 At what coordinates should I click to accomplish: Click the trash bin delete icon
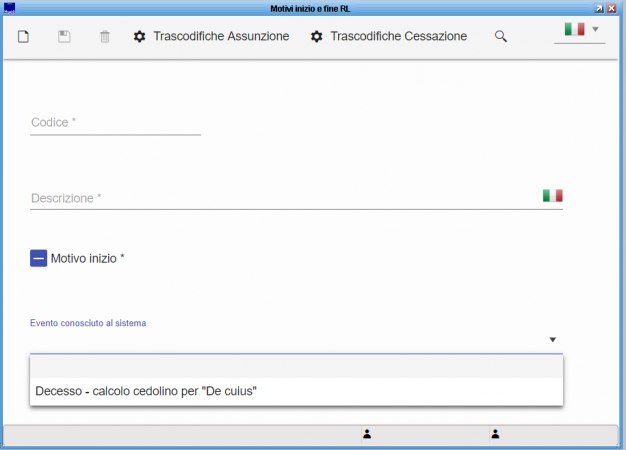tap(105, 37)
